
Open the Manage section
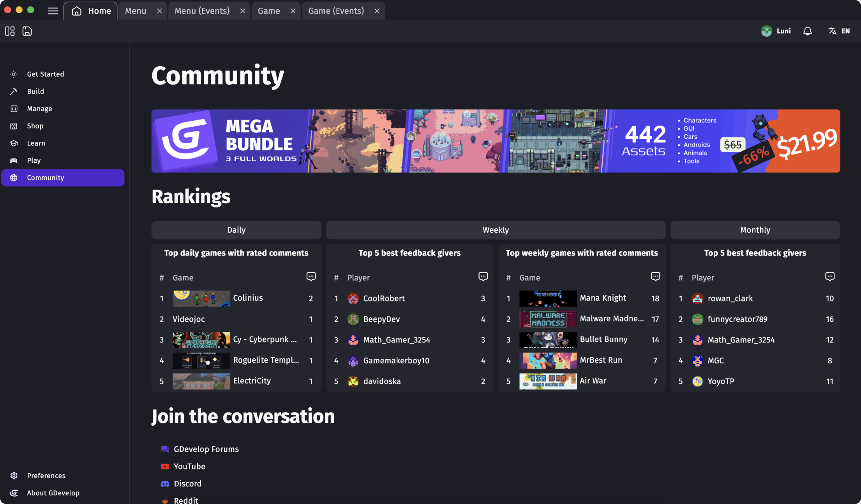(39, 108)
